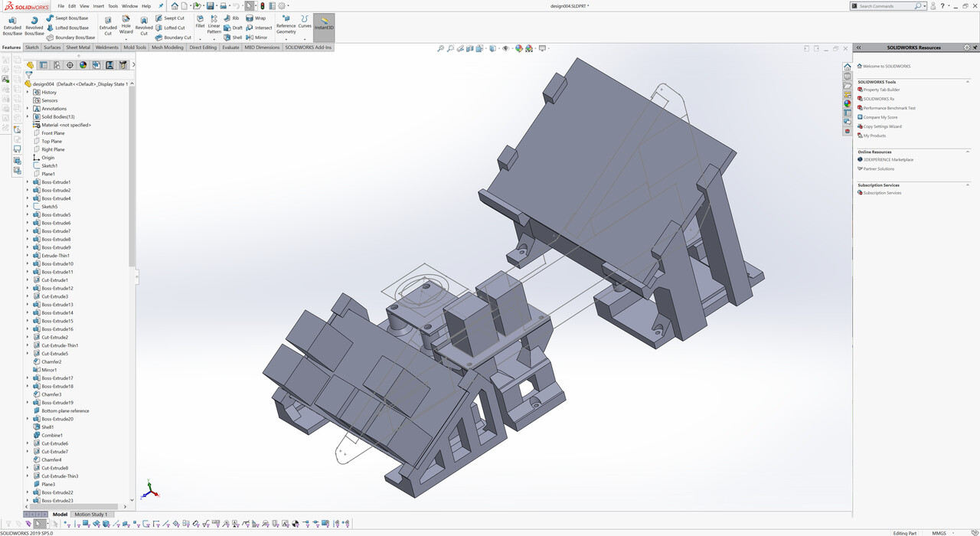The width and height of the screenshot is (980, 536).
Task: Open the ConfigurationManager tab icon
Action: coord(56,65)
